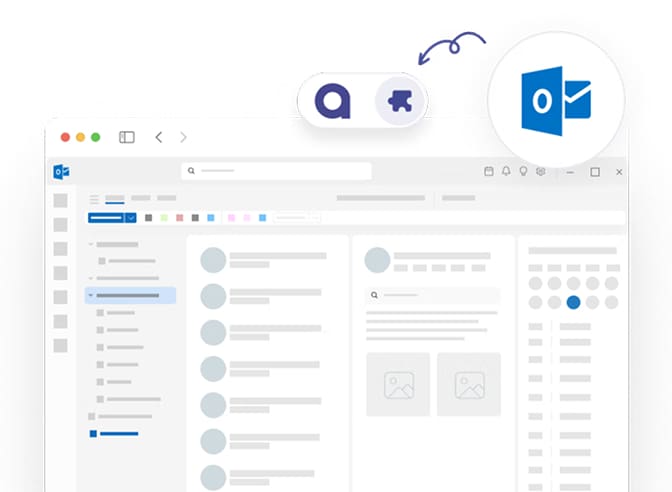This screenshot has height=492, width=672.
Task: Open the left image attachment thumbnail
Action: pyautogui.click(x=398, y=384)
